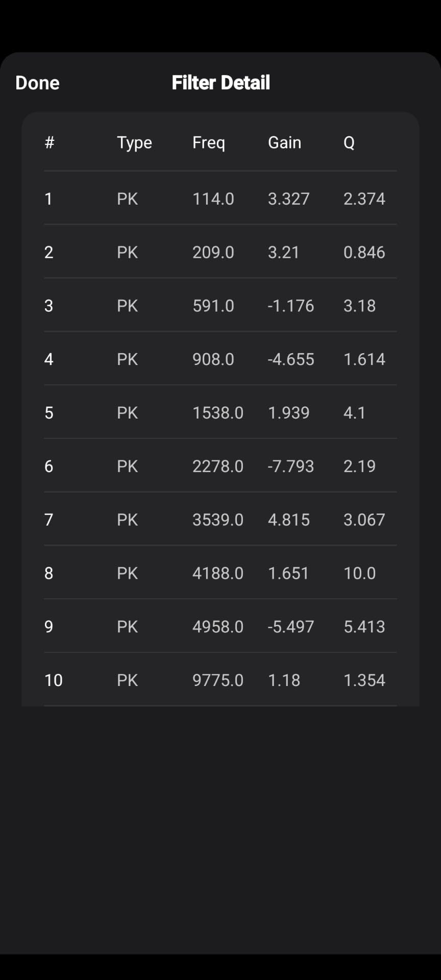This screenshot has width=441, height=980.
Task: Tap gain 1.939 in filter 5
Action: coord(288,412)
